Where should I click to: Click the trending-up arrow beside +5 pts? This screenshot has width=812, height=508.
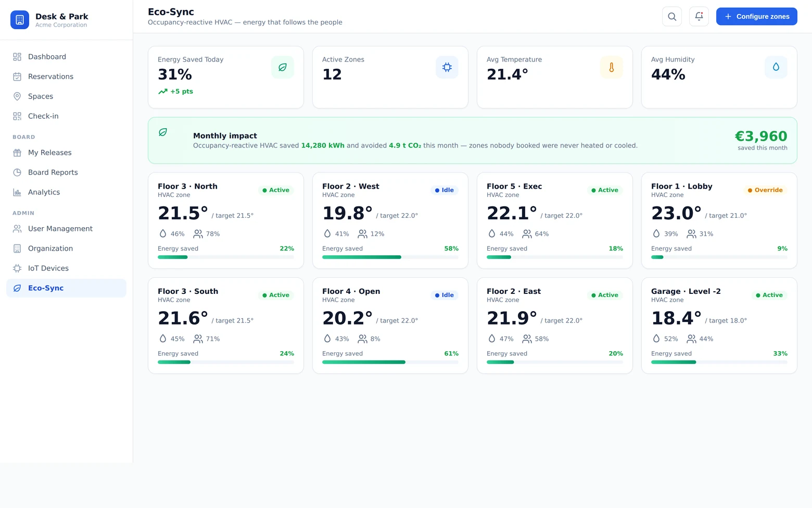coord(163,91)
